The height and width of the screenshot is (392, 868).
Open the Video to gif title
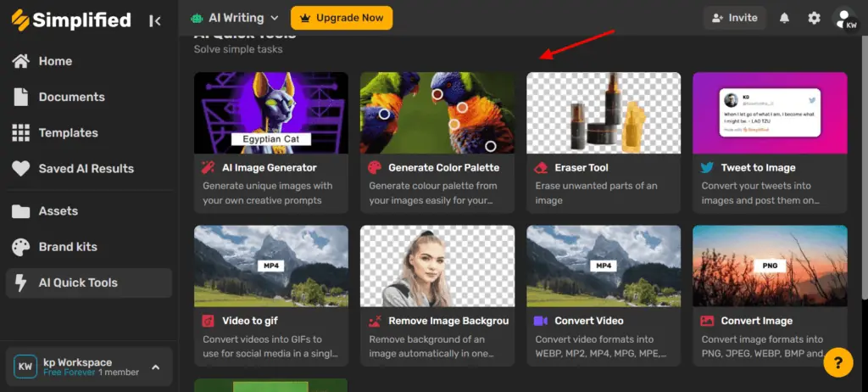(250, 321)
